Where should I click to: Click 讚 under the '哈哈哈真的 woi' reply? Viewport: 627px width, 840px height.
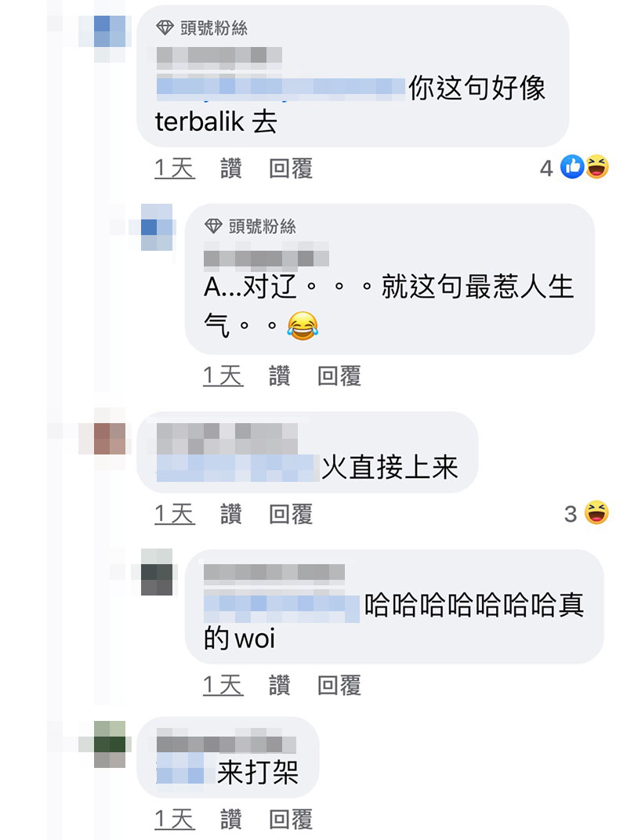(280, 685)
